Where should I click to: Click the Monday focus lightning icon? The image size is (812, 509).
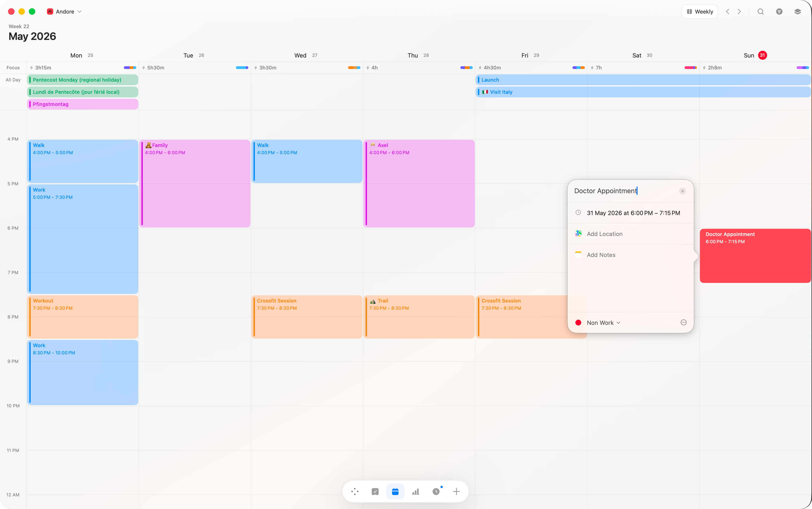(x=31, y=68)
